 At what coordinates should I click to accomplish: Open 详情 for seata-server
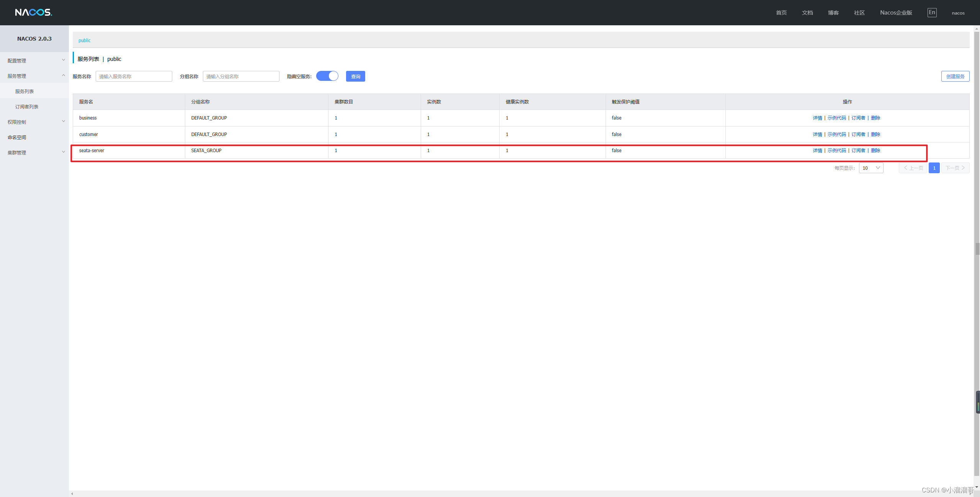pos(817,151)
